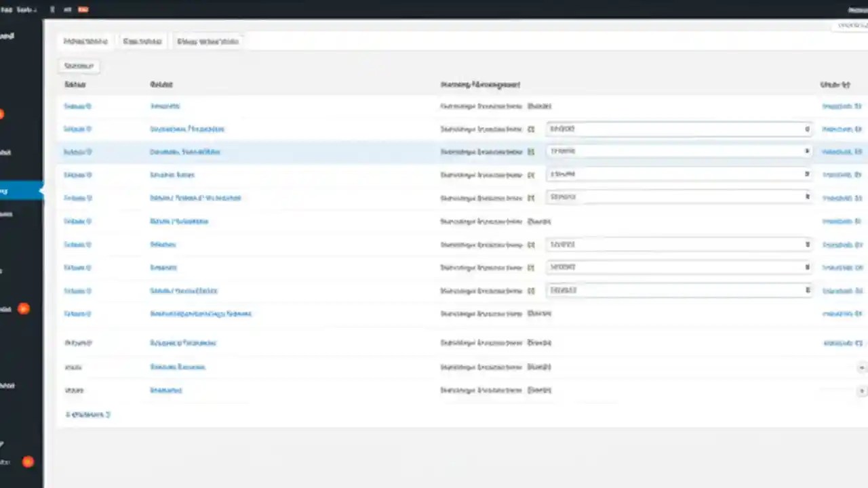Open the red notification icon in the top bar

coord(83,9)
